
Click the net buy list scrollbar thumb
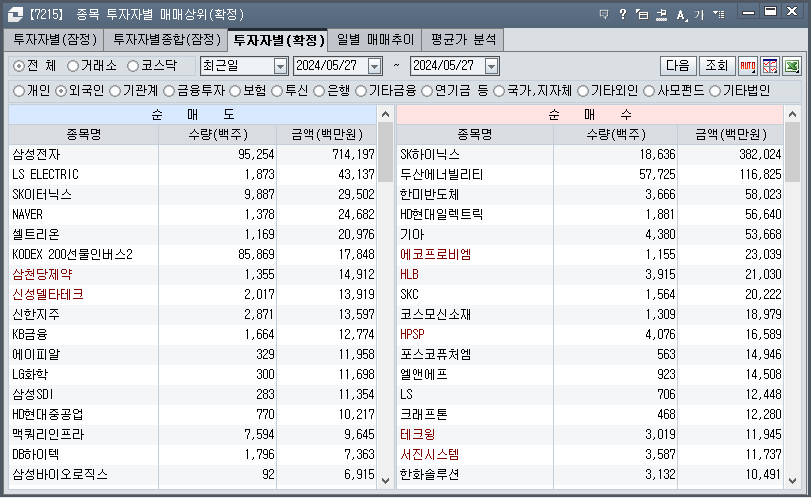point(792,152)
